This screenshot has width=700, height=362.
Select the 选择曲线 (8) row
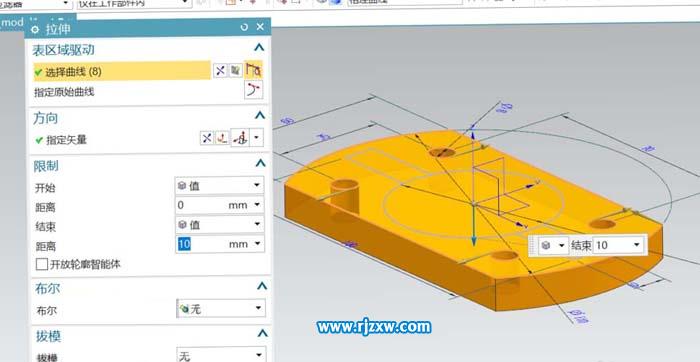[122, 71]
